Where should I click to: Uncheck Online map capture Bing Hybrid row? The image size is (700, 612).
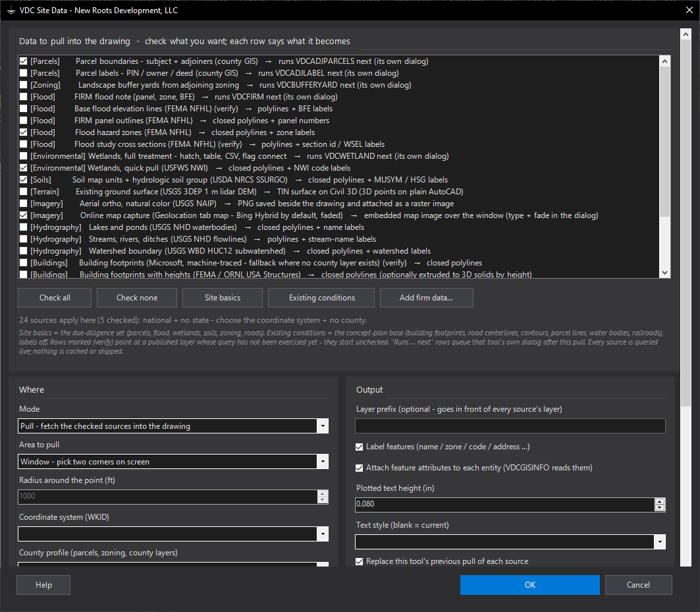[x=23, y=215]
